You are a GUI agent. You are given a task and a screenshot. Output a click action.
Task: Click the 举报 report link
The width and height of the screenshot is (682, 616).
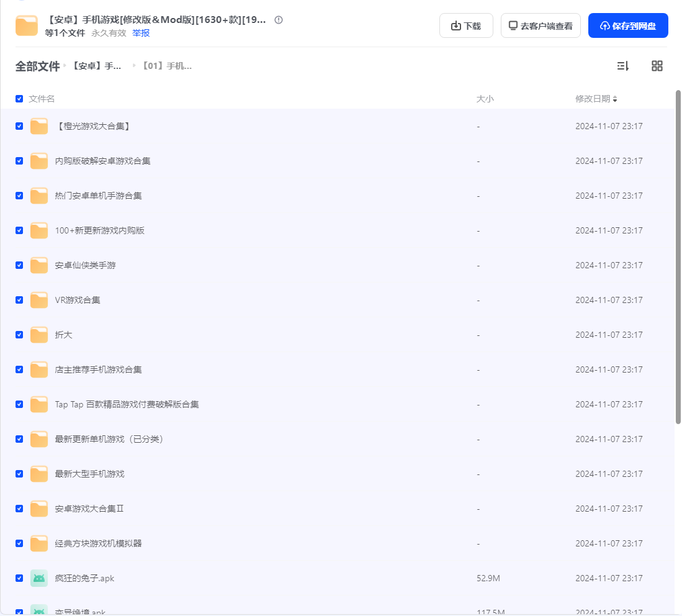141,33
